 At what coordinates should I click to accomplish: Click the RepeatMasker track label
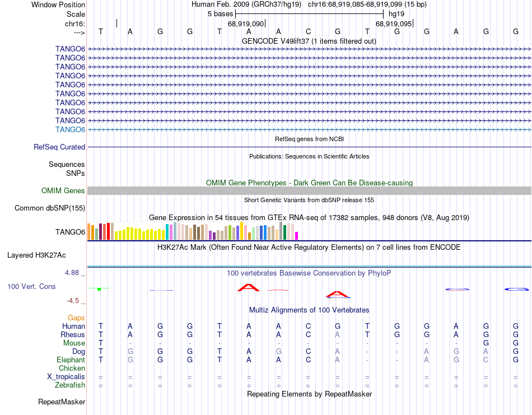coord(62,402)
